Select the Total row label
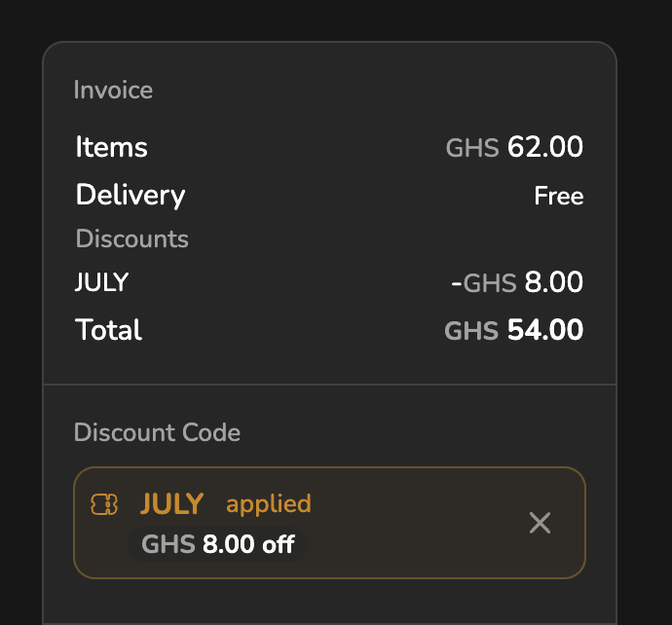672x625 pixels. pyautogui.click(x=109, y=330)
